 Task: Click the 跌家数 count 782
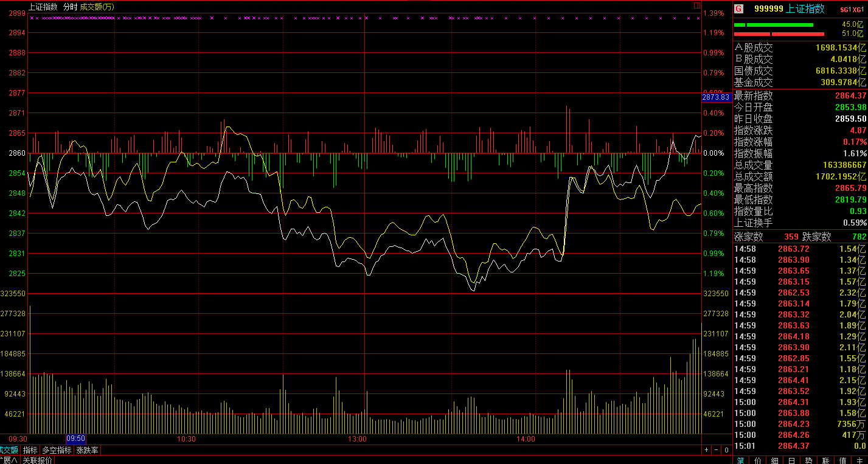859,237
